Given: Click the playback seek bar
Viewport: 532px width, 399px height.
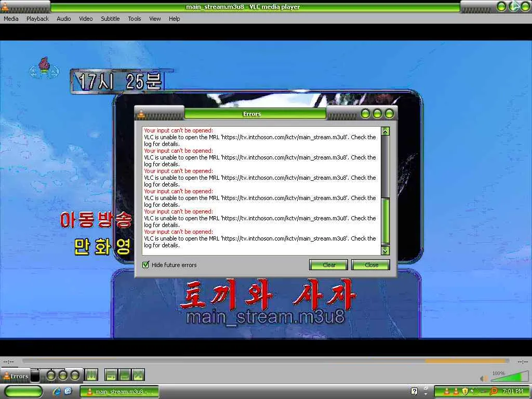Looking at the screenshot, I should pos(265,361).
